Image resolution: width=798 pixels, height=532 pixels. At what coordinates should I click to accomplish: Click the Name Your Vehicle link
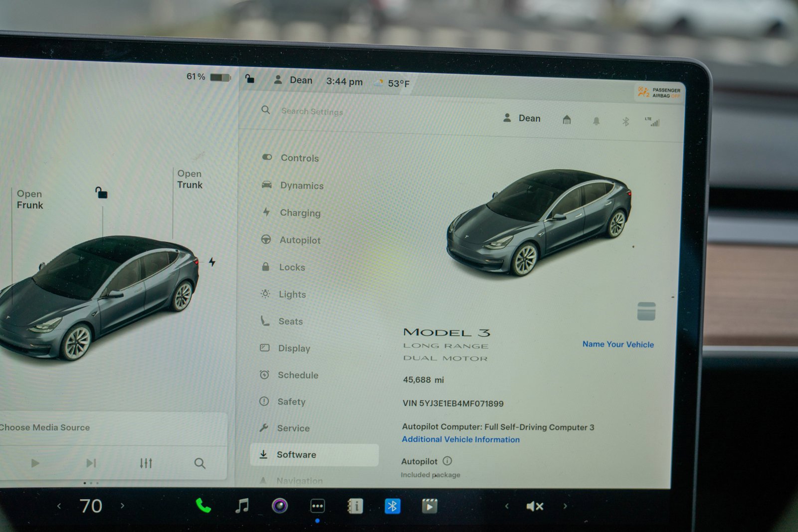(x=618, y=344)
